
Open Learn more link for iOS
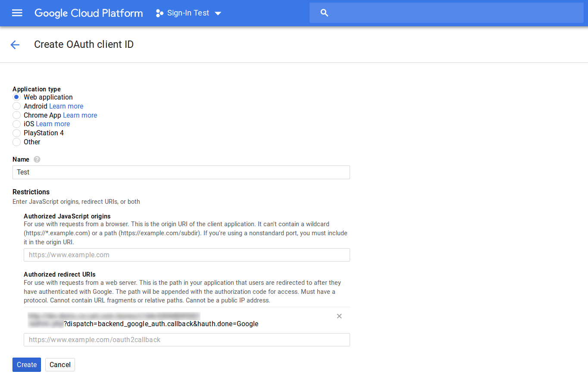click(53, 124)
